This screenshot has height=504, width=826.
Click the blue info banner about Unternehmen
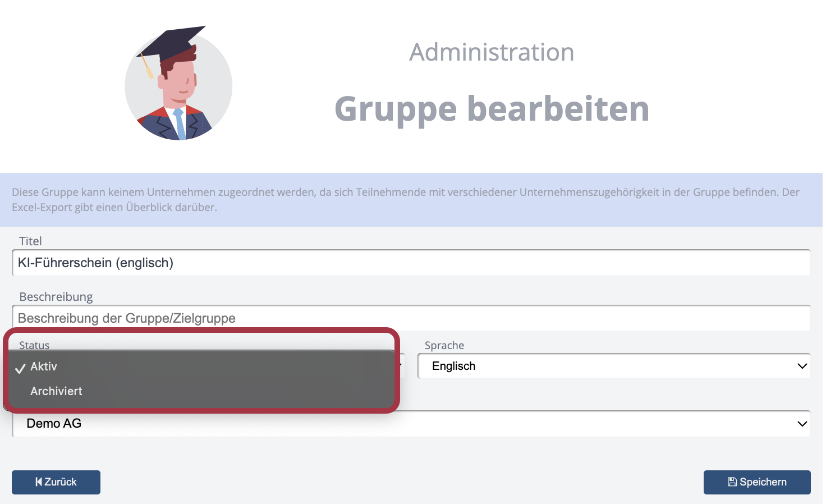pos(411,199)
